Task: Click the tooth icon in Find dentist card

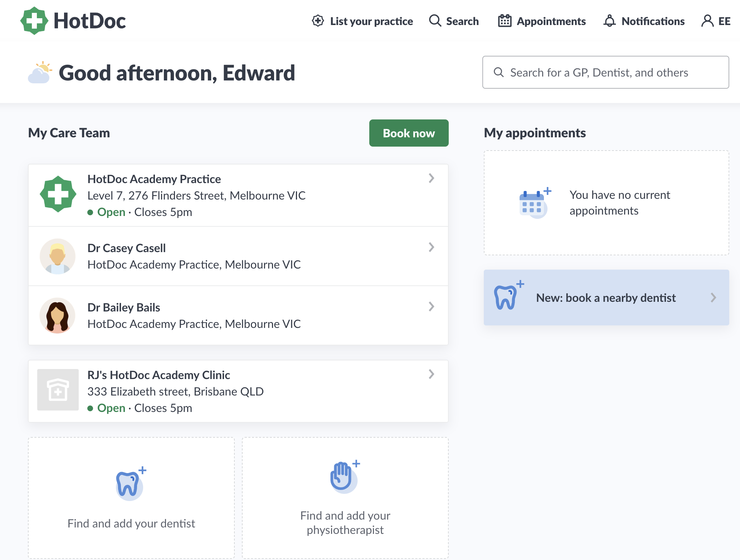Action: [x=130, y=483]
